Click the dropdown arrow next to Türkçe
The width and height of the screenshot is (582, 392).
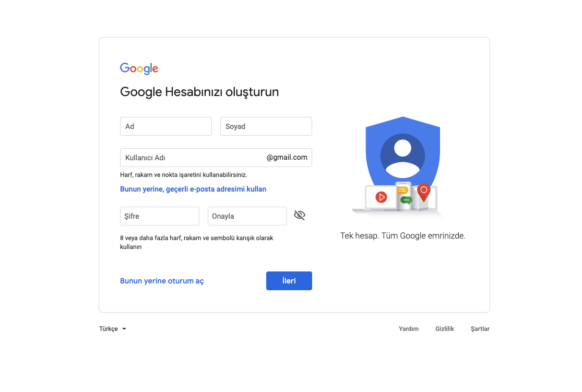pyautogui.click(x=124, y=329)
